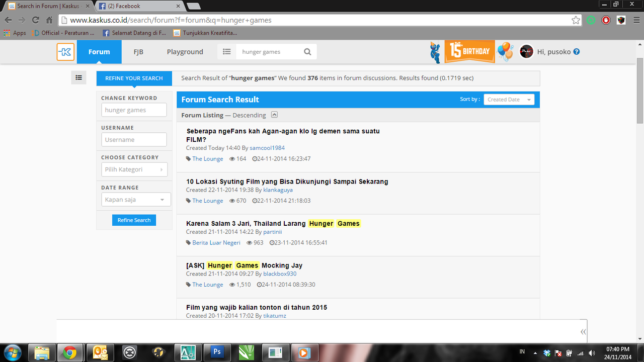The width and height of the screenshot is (644, 362).
Task: Switch to the Forum tab
Action: pyautogui.click(x=99, y=52)
